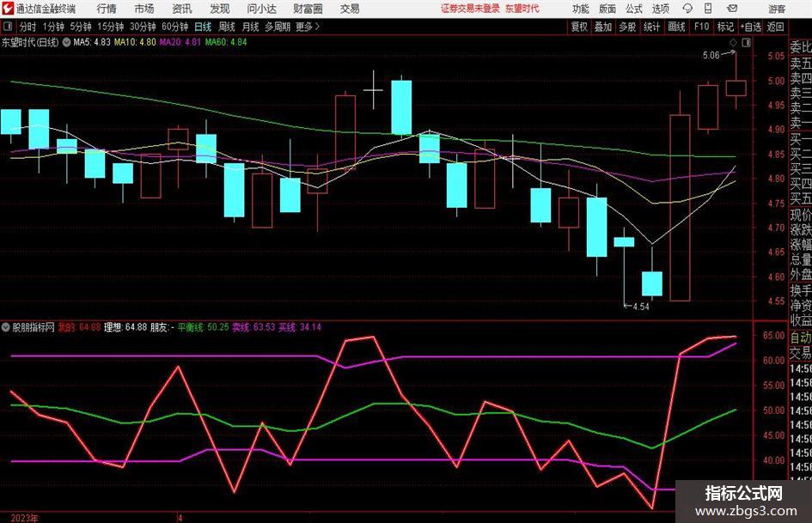Open F10 company info
This screenshot has height=523, width=812.
click(701, 27)
